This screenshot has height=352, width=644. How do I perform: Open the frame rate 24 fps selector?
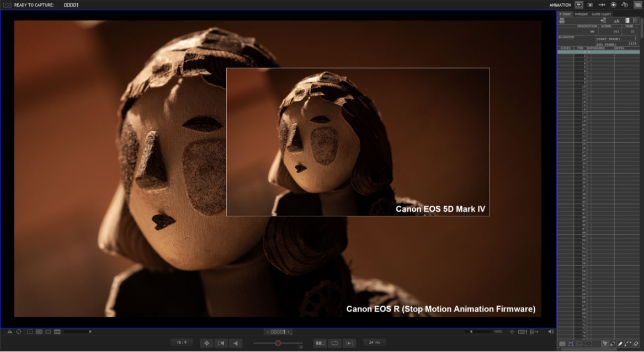(x=374, y=343)
